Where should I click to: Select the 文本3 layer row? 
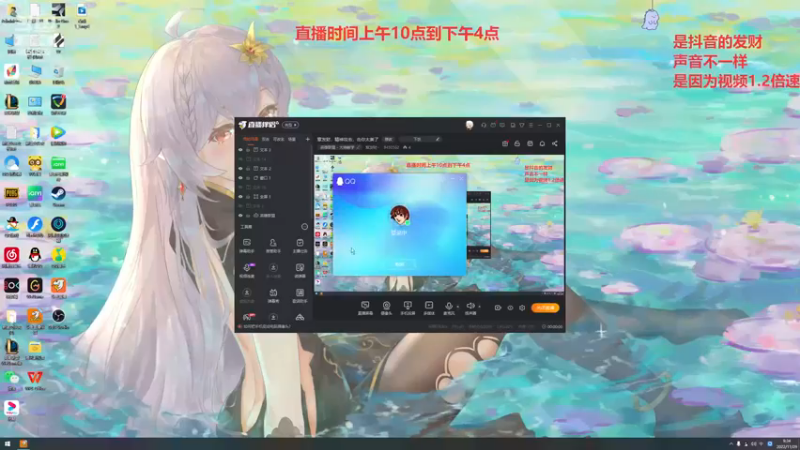pos(274,150)
